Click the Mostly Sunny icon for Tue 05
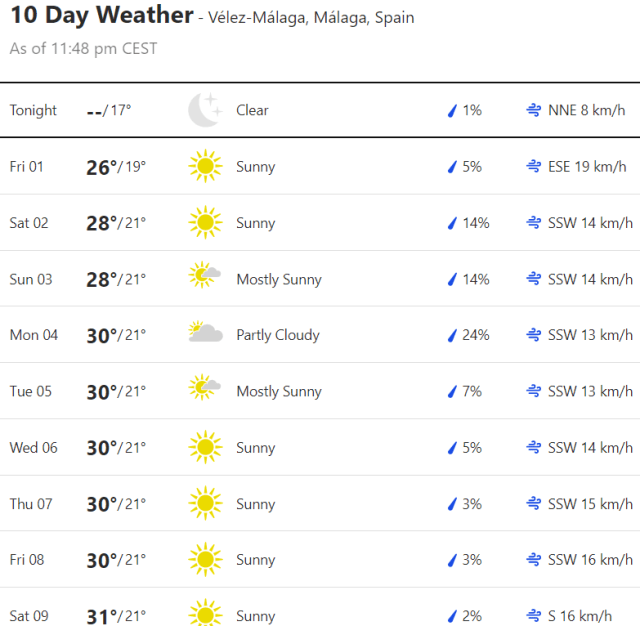640x626 pixels. [205, 390]
